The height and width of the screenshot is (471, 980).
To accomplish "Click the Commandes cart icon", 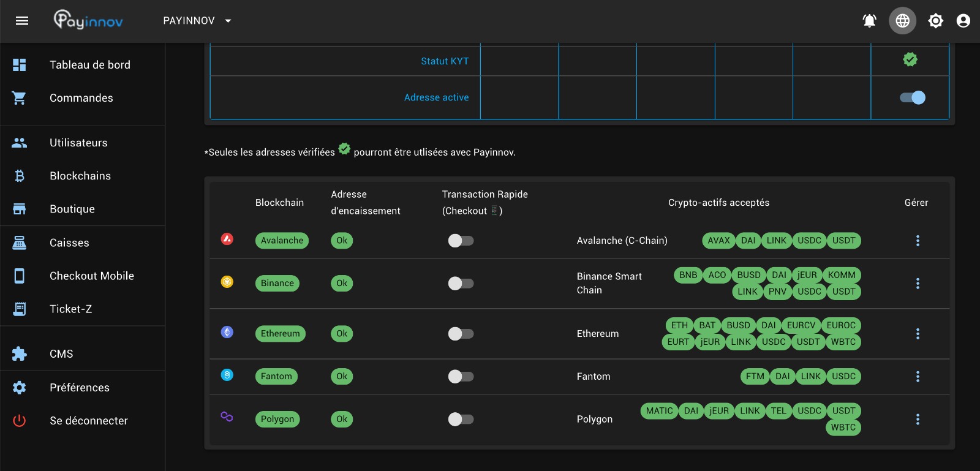I will (x=20, y=98).
